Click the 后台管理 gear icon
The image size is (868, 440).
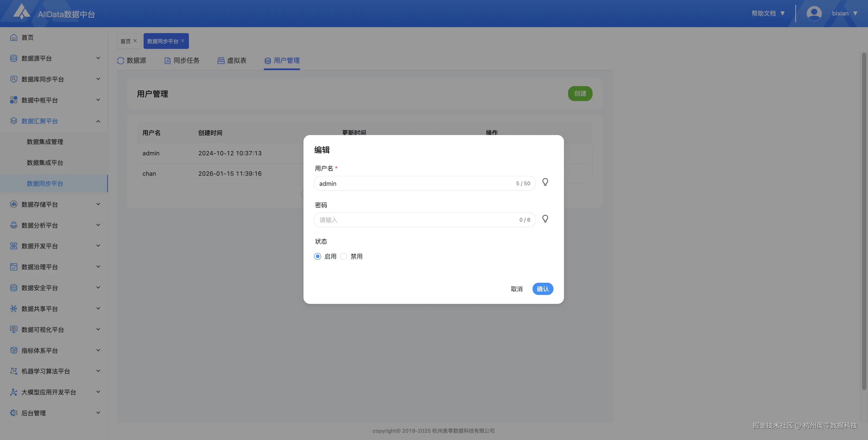[x=14, y=413]
